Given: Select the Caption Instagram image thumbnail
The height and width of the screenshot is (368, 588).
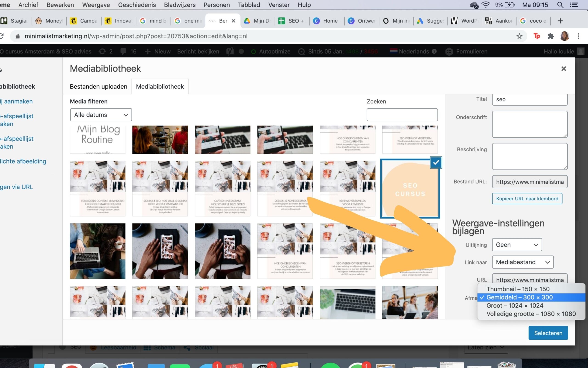Looking at the screenshot, I should click(223, 189).
